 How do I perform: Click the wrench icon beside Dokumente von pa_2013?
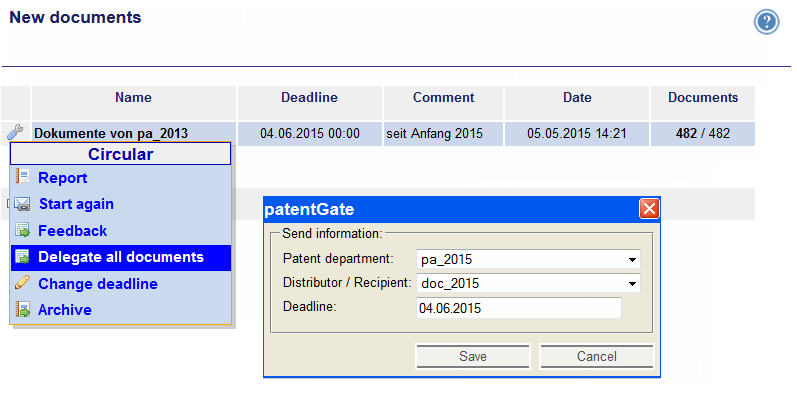15,133
